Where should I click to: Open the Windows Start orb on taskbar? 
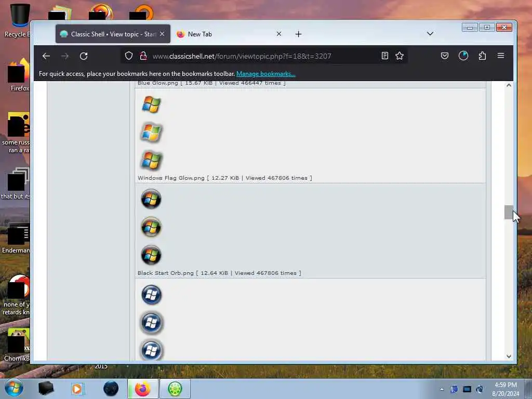(x=14, y=389)
